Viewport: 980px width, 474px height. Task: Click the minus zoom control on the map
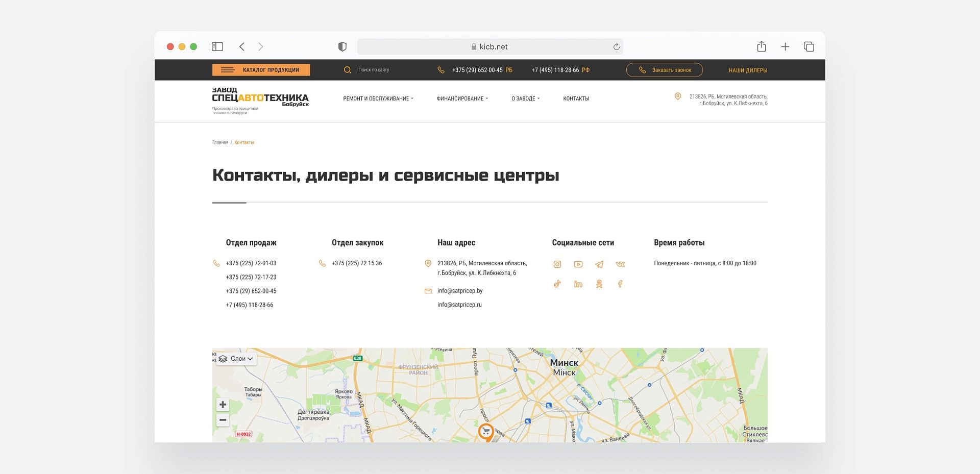(x=223, y=419)
